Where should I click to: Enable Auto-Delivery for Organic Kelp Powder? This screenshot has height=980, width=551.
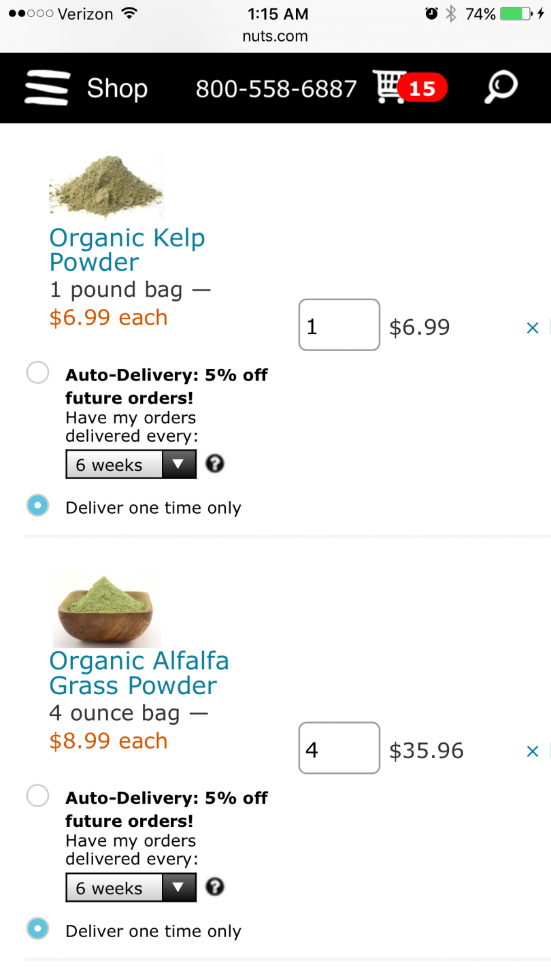coord(37,373)
